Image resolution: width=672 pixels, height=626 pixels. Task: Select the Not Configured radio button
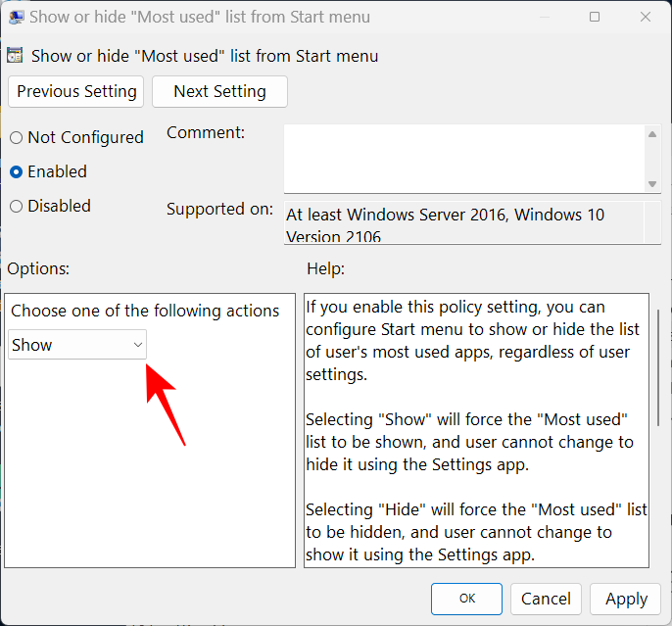coord(16,137)
